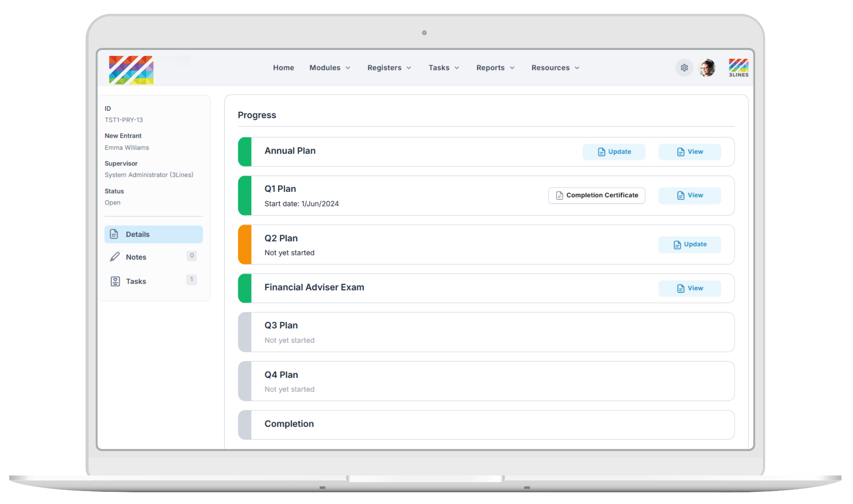Open the Reports dropdown chevron
This screenshot has height=504, width=853.
point(512,68)
